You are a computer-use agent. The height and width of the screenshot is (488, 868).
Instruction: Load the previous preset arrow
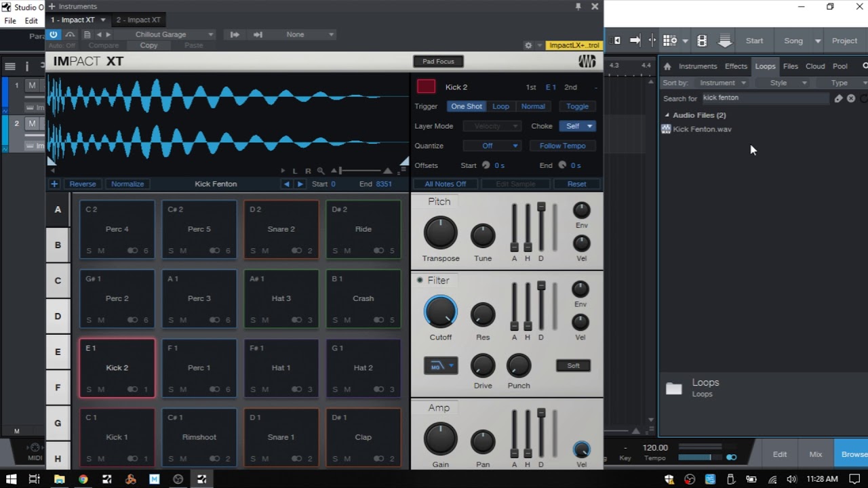point(99,35)
